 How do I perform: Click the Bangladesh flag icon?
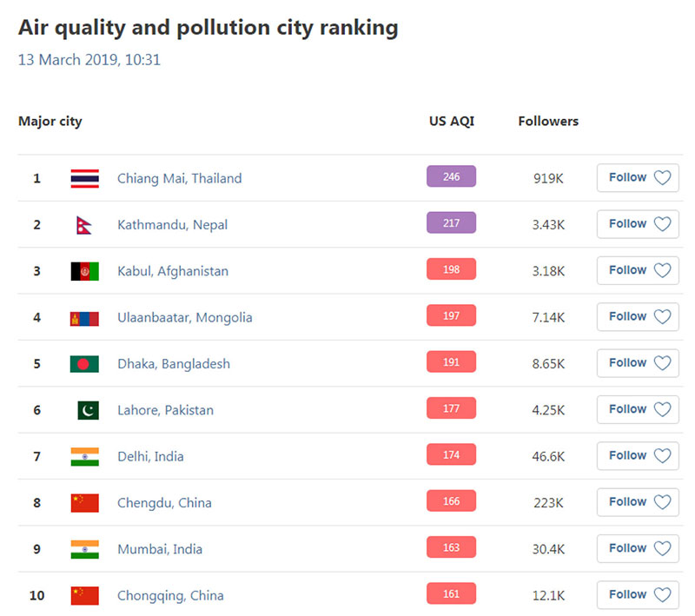(x=84, y=364)
